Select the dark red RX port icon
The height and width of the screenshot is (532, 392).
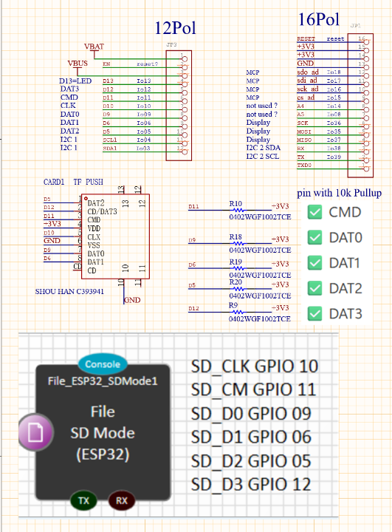pyautogui.click(x=122, y=501)
